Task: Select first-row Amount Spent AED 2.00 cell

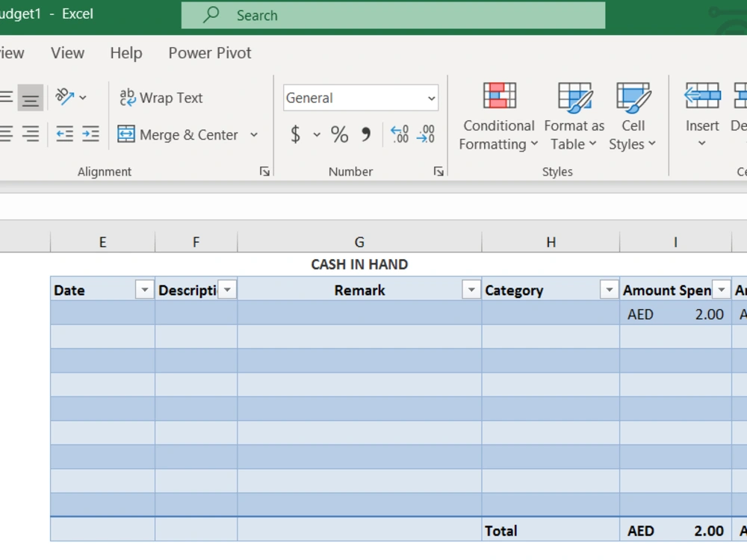Action: click(675, 314)
